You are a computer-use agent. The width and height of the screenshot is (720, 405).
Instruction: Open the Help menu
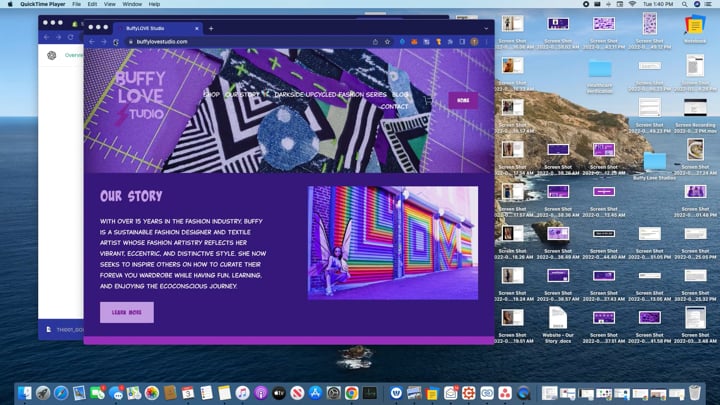tap(154, 4)
